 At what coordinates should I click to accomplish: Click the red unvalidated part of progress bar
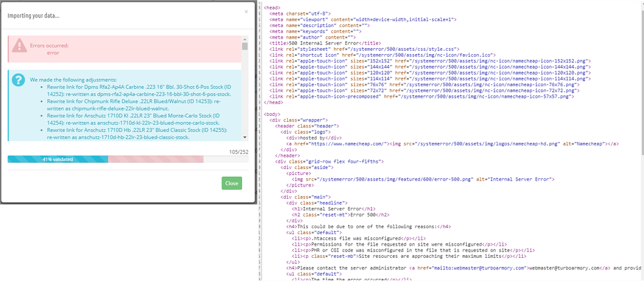tap(156, 159)
